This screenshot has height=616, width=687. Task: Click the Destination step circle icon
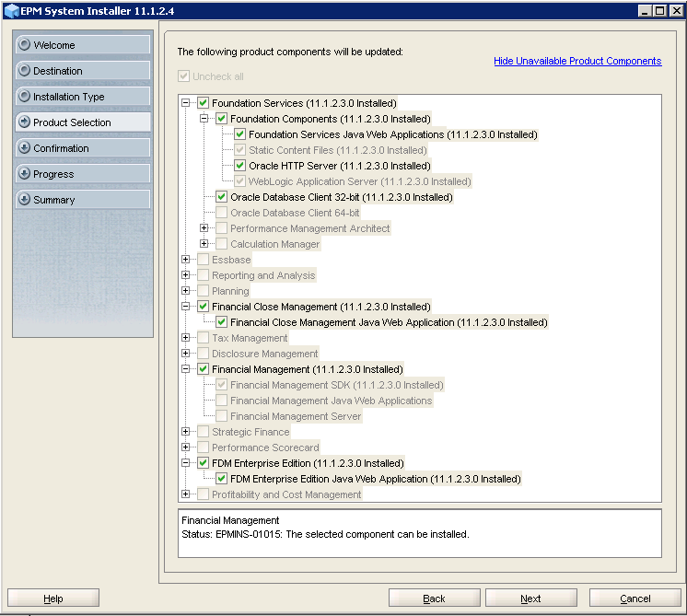click(x=25, y=71)
